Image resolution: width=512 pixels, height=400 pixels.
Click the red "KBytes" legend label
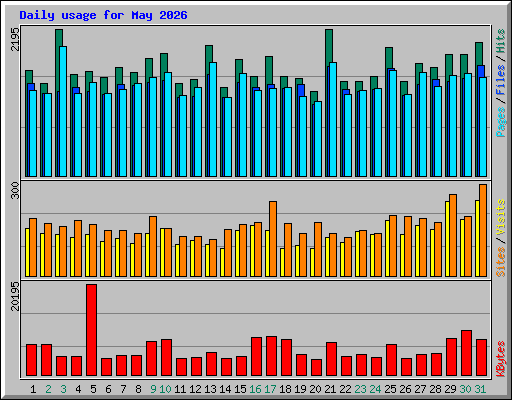[501, 359]
